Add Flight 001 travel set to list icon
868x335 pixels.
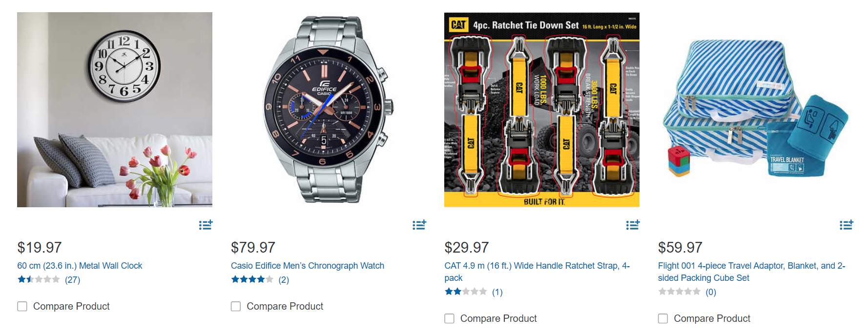pos(846,225)
